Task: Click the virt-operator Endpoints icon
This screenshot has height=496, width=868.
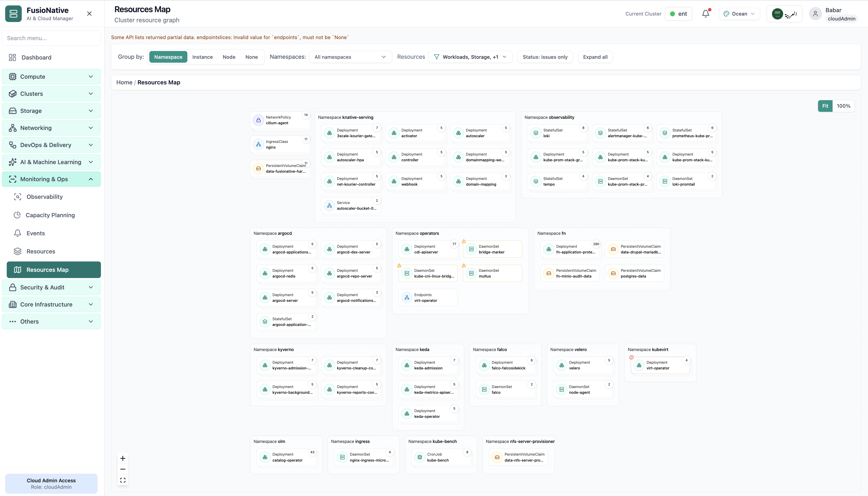Action: [407, 297]
